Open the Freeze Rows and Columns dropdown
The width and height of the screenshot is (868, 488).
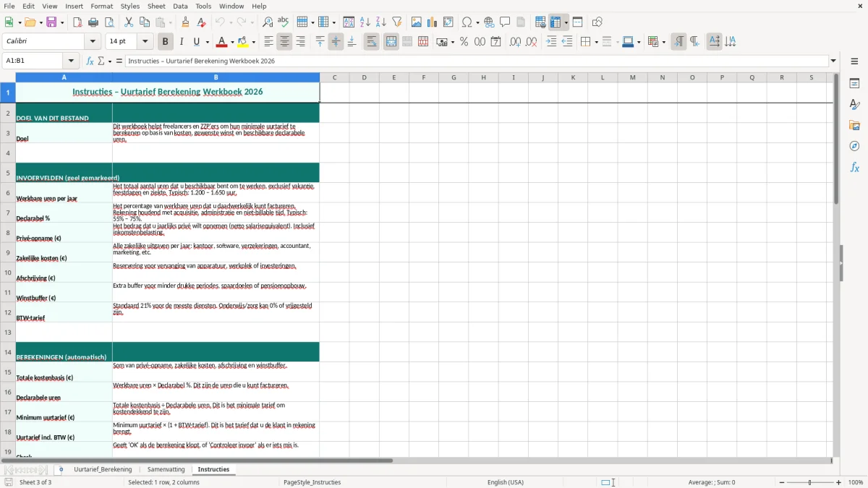566,22
